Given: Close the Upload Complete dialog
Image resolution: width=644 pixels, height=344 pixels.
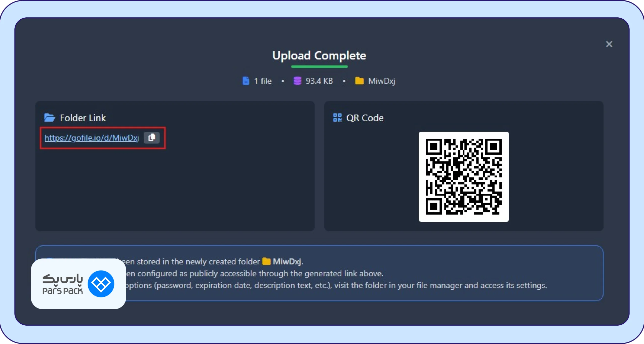Looking at the screenshot, I should [609, 44].
